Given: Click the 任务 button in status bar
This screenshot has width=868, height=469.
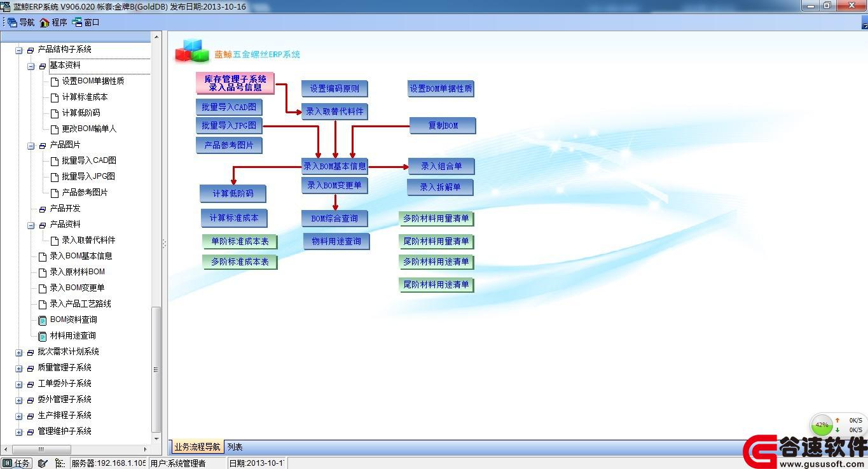Looking at the screenshot, I should (17, 463).
